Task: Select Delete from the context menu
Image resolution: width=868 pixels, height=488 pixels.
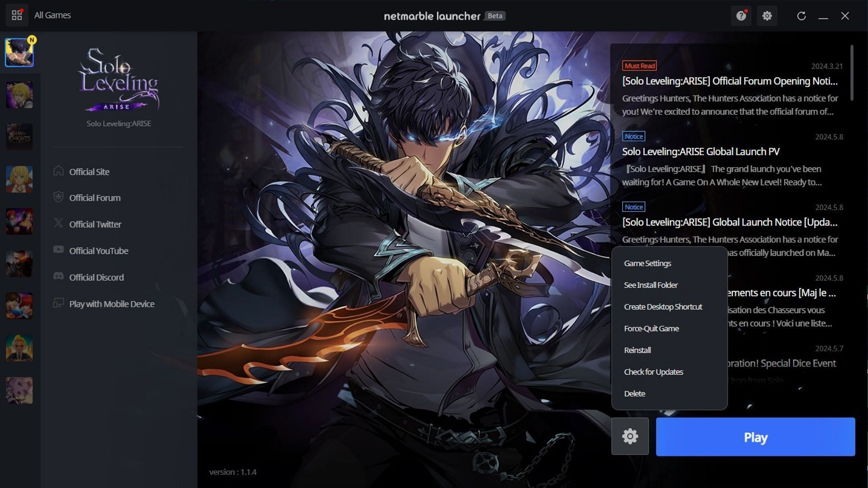Action: (634, 393)
